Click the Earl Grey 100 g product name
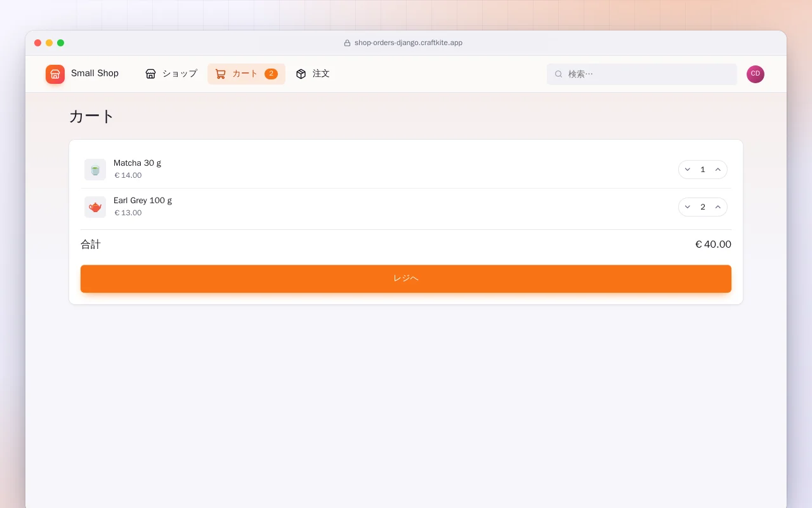 [143, 201]
